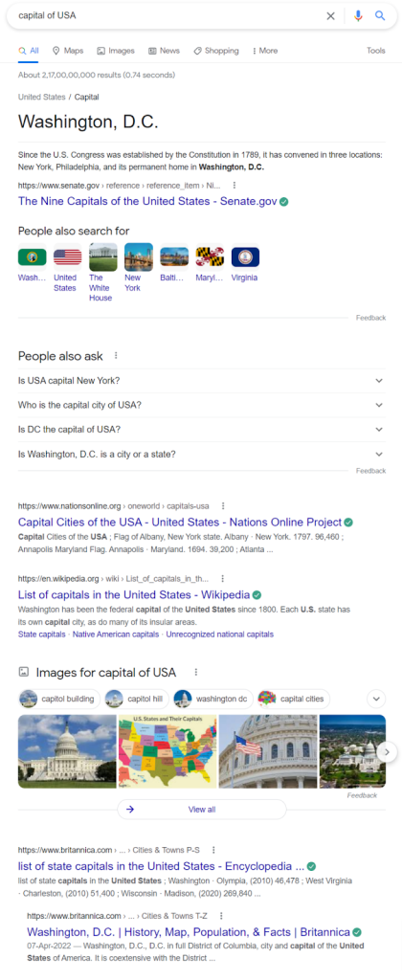Click the blue search magnifier icon

pos(380,15)
